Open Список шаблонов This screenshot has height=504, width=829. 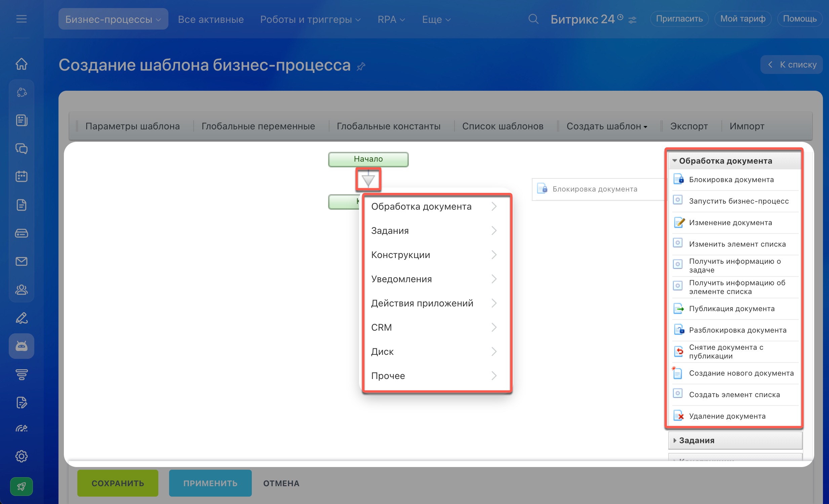503,126
